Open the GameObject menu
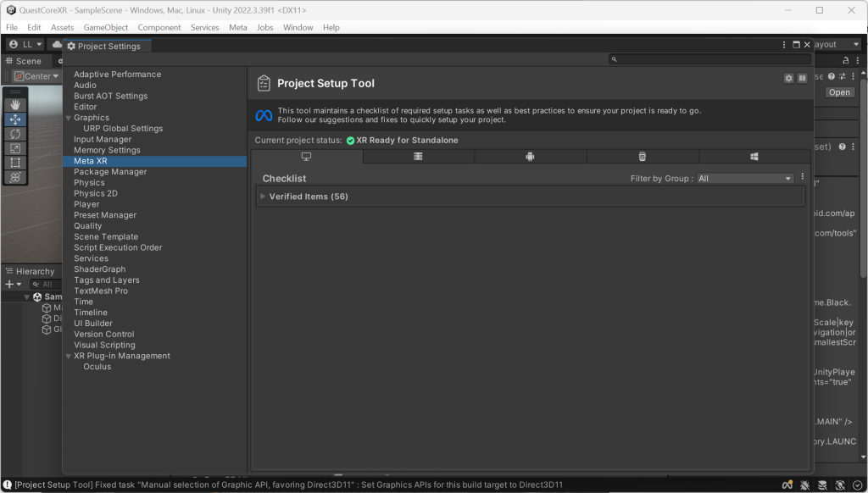 pos(106,27)
